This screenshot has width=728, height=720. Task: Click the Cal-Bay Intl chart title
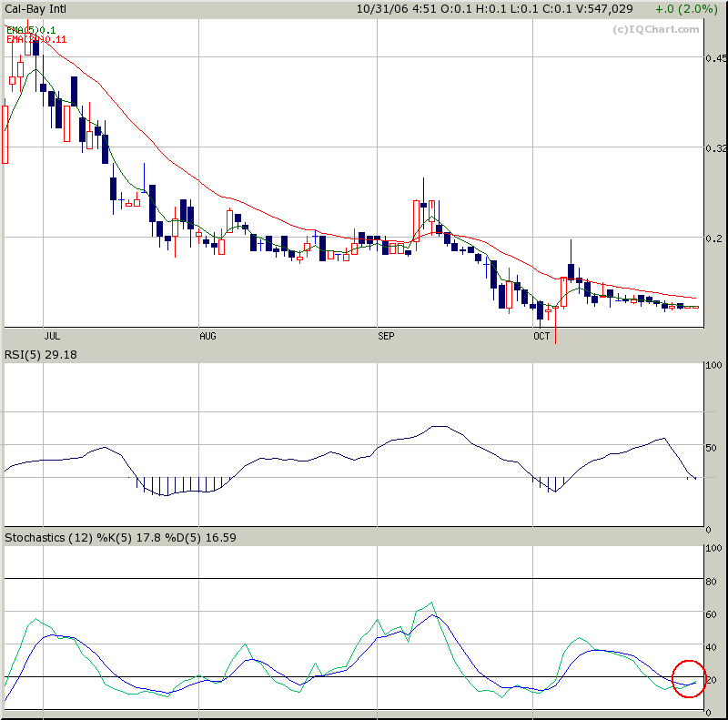coord(38,8)
